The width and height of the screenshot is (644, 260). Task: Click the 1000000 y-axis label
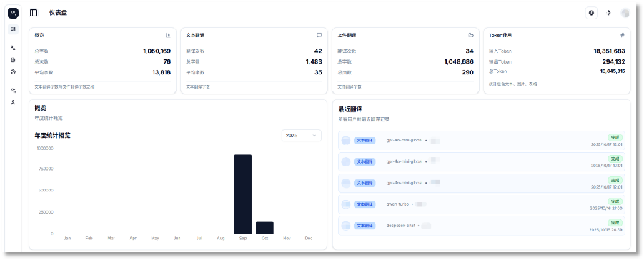click(45, 149)
